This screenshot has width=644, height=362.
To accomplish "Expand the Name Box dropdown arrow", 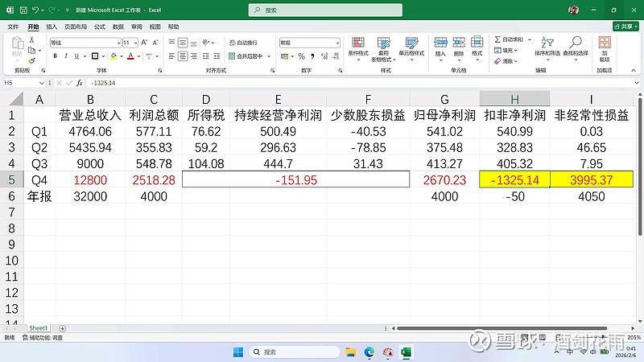I will point(42,83).
